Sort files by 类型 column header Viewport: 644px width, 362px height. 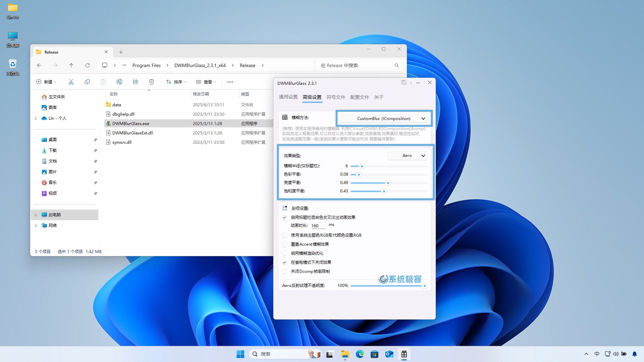pyautogui.click(x=245, y=94)
